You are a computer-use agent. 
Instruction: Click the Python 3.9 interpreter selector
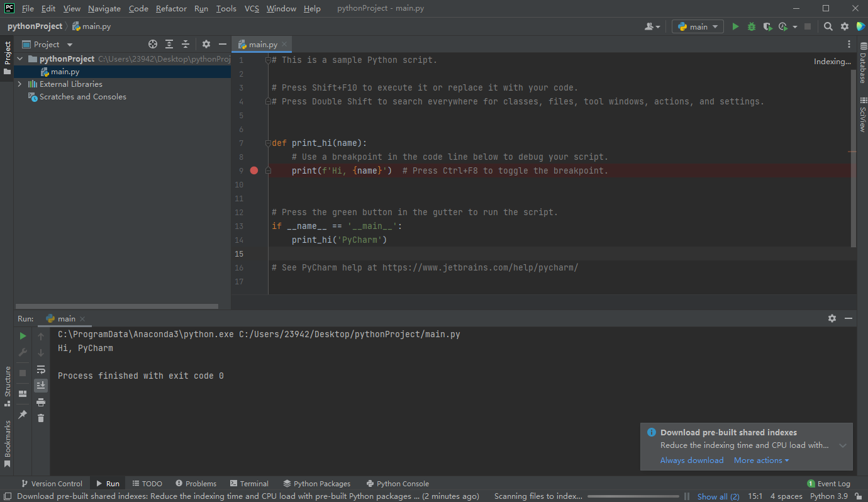tap(828, 496)
